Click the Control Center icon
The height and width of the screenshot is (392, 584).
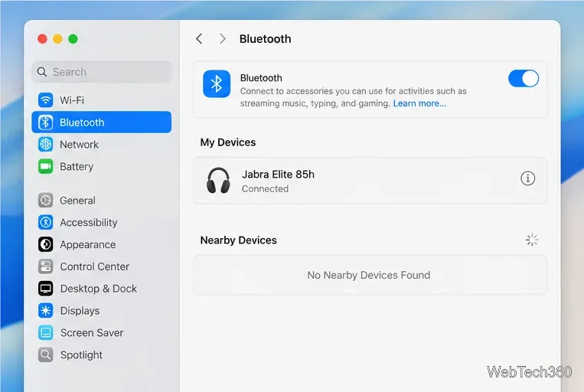(x=45, y=266)
